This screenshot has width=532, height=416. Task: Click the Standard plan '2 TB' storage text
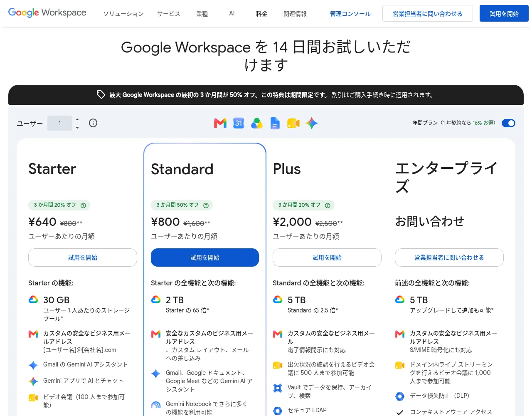pos(175,300)
